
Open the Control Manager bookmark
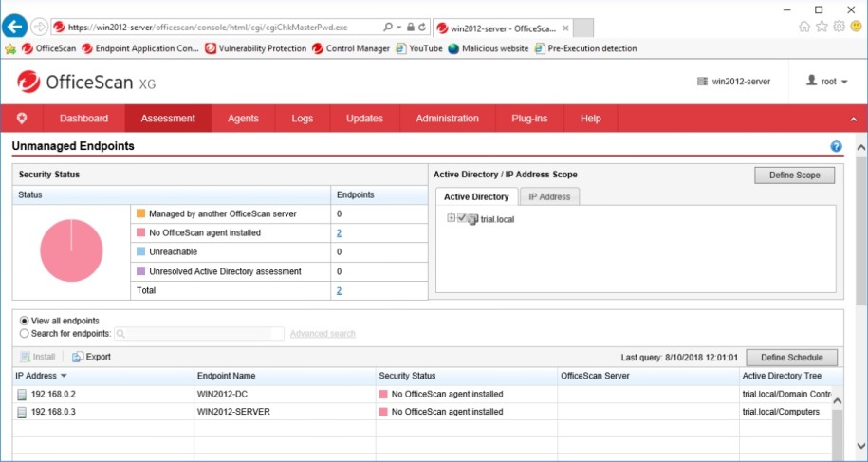pyautogui.click(x=351, y=48)
